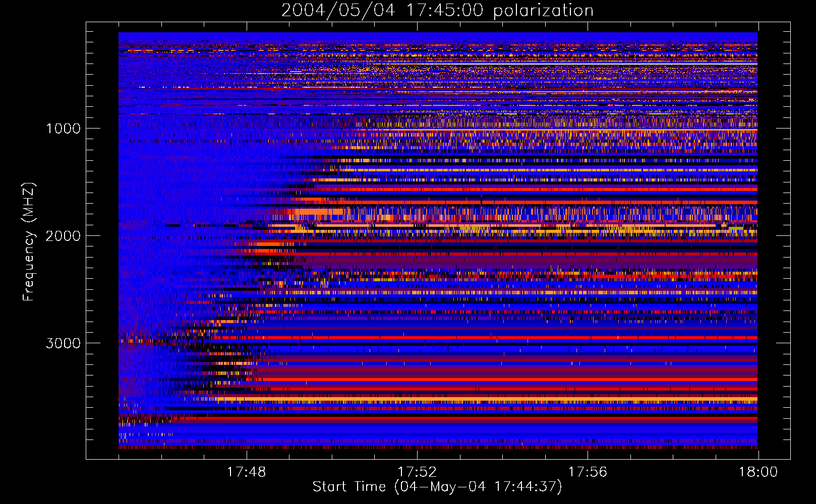Click the 18:00 time tick label
Viewport: 816px width, 504px height.
pos(759,472)
